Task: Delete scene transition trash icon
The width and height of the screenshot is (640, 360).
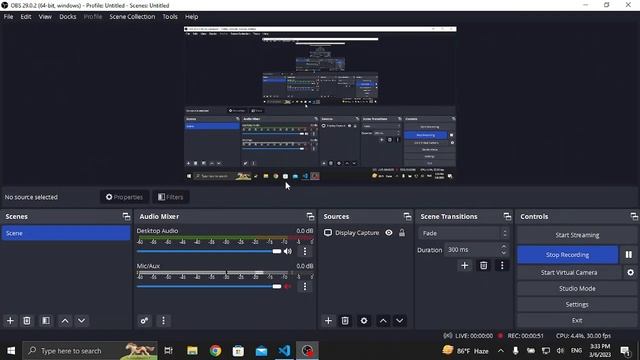Action: 484,266
